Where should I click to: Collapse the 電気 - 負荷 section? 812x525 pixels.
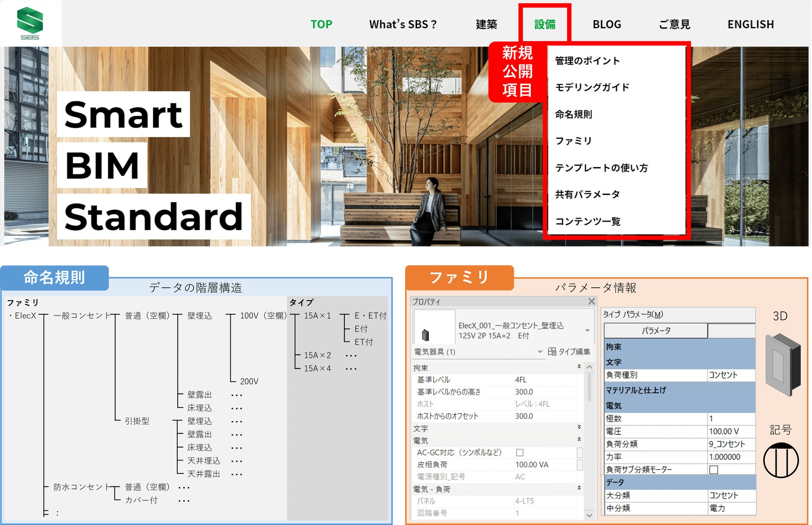(579, 488)
